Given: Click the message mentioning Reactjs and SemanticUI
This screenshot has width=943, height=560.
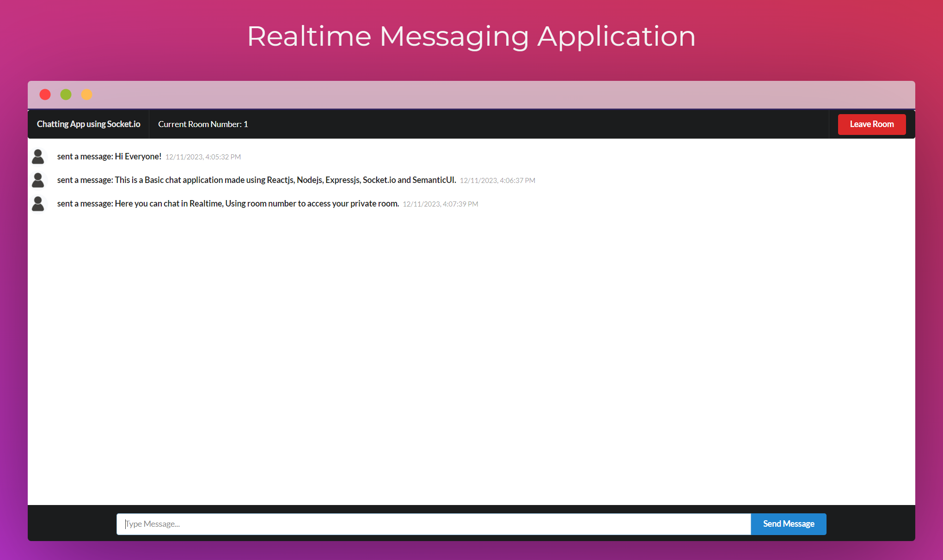Looking at the screenshot, I should tap(257, 180).
